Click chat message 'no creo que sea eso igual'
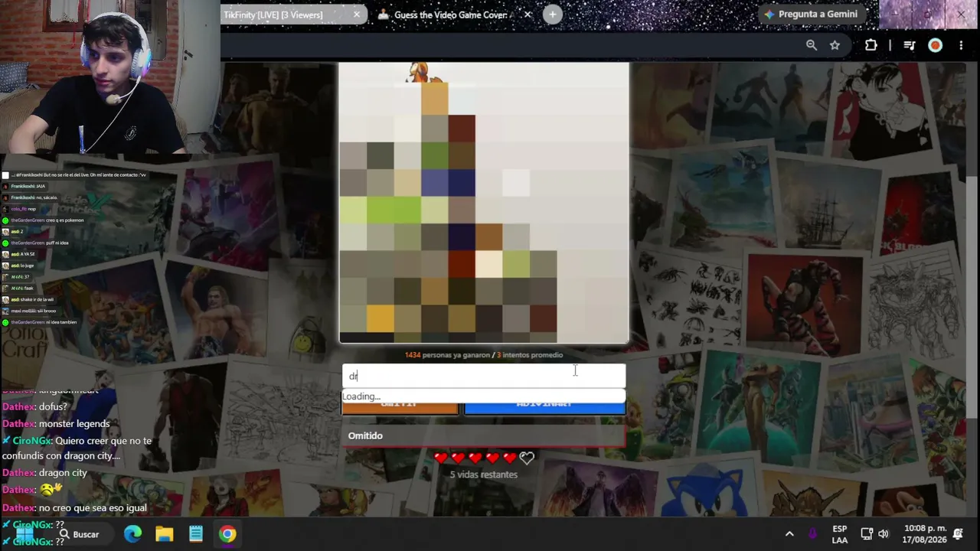The width and height of the screenshot is (980, 551). click(x=93, y=508)
